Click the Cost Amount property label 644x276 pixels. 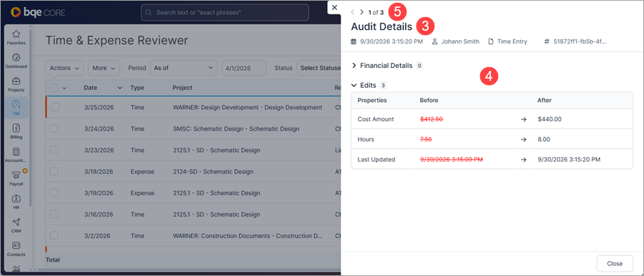click(x=376, y=119)
